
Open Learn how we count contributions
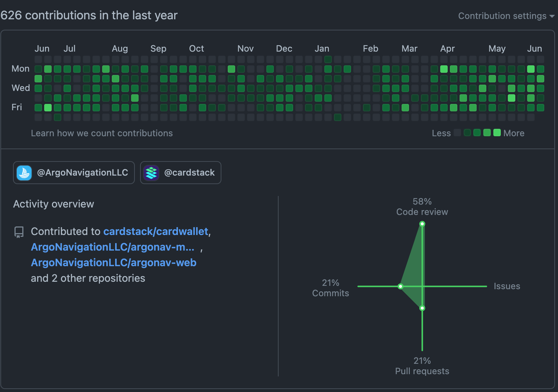pos(102,133)
